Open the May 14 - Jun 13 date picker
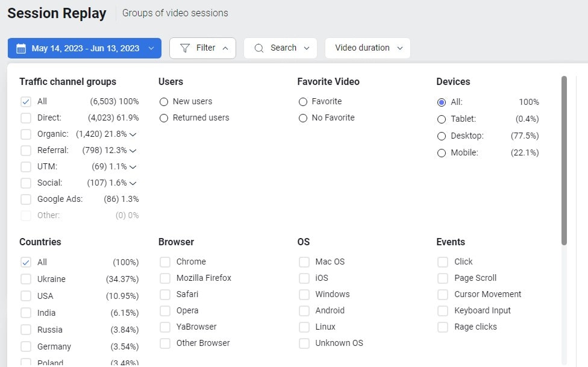 click(x=85, y=48)
